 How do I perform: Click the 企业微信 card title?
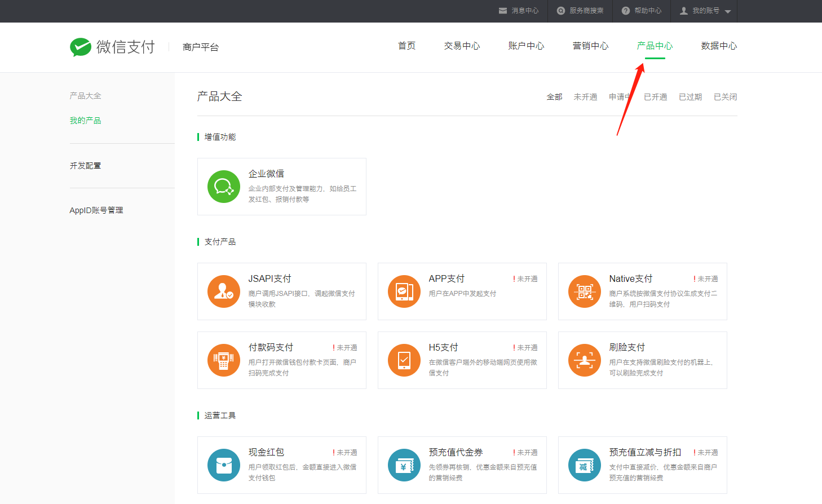coord(266,174)
